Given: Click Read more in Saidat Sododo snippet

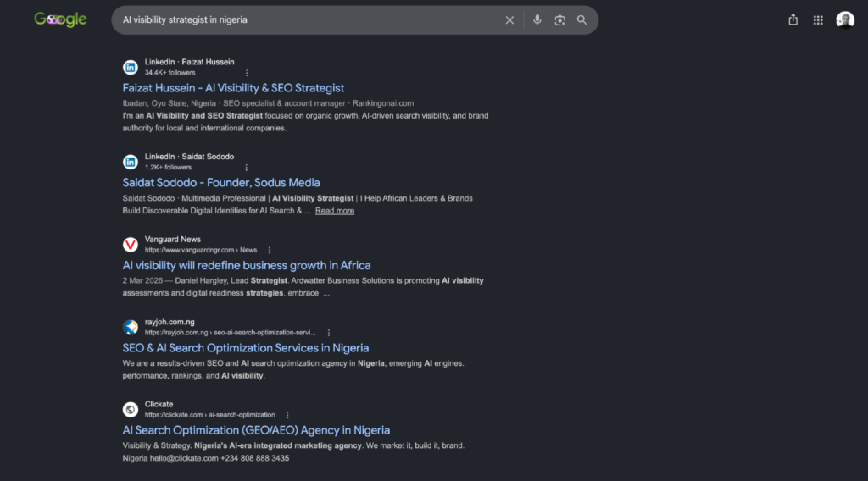Looking at the screenshot, I should coord(334,211).
